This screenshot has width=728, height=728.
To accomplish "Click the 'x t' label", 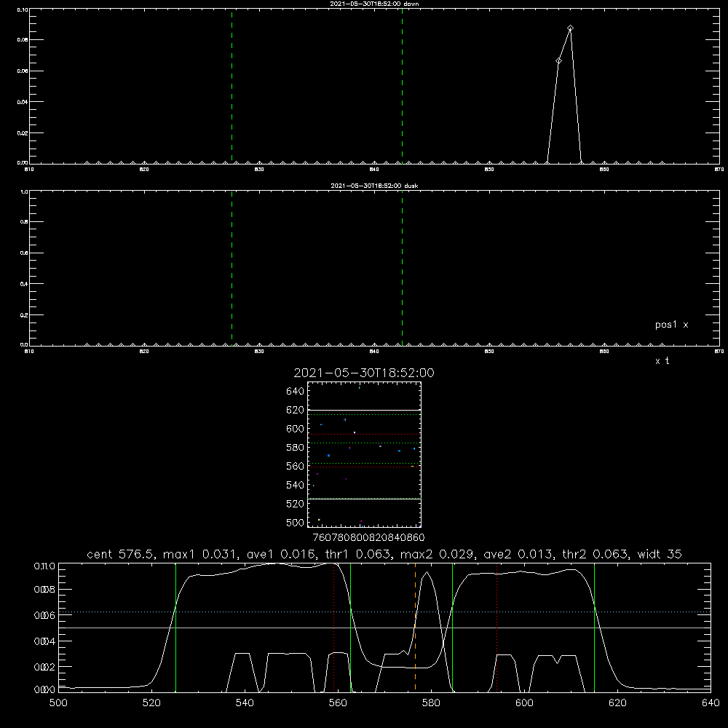I will (662, 361).
